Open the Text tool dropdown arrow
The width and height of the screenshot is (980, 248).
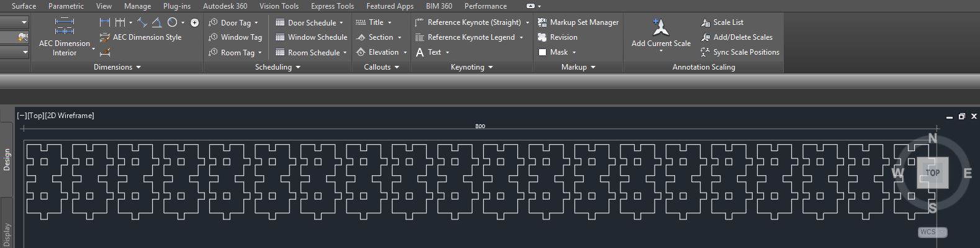point(447,53)
